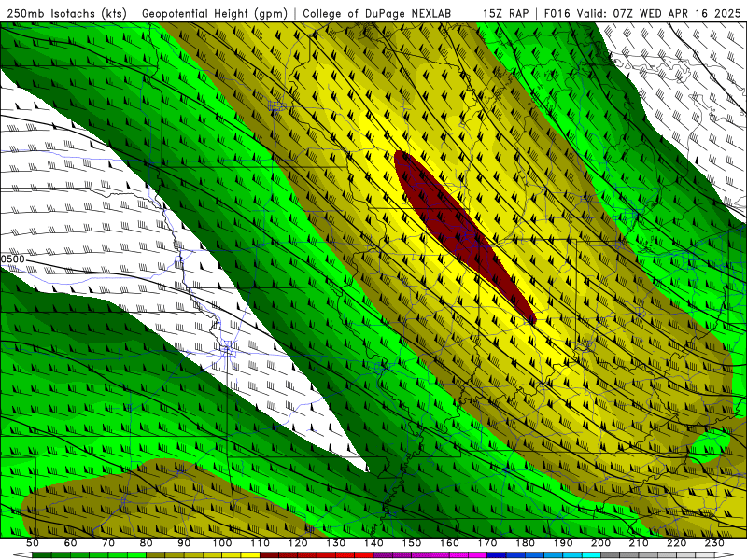Click the "210" value on the color scale
Image resolution: width=747 pixels, height=560 pixels.
pos(639,543)
